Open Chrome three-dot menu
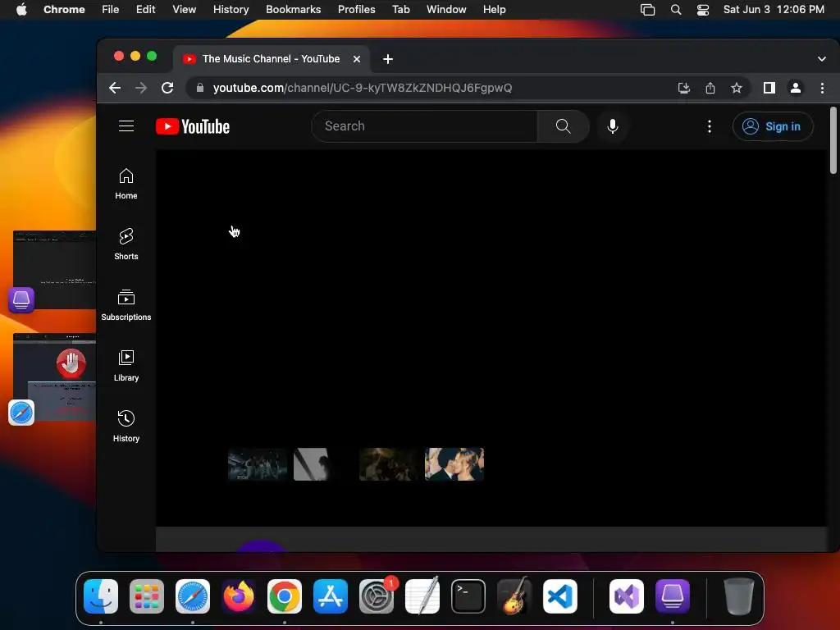This screenshot has height=630, width=840. coord(822,88)
